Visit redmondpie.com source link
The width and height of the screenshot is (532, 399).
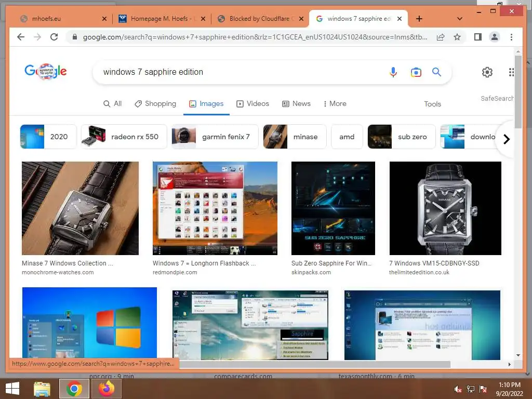pos(175,272)
